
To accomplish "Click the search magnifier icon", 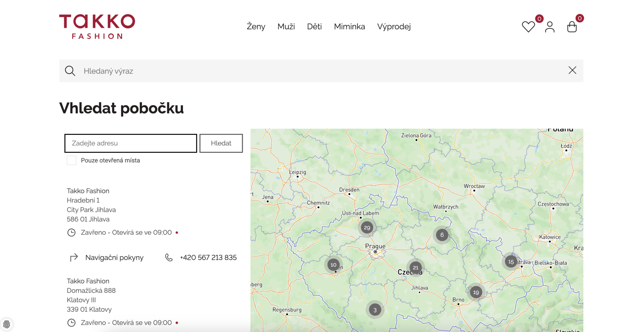I will coord(70,71).
